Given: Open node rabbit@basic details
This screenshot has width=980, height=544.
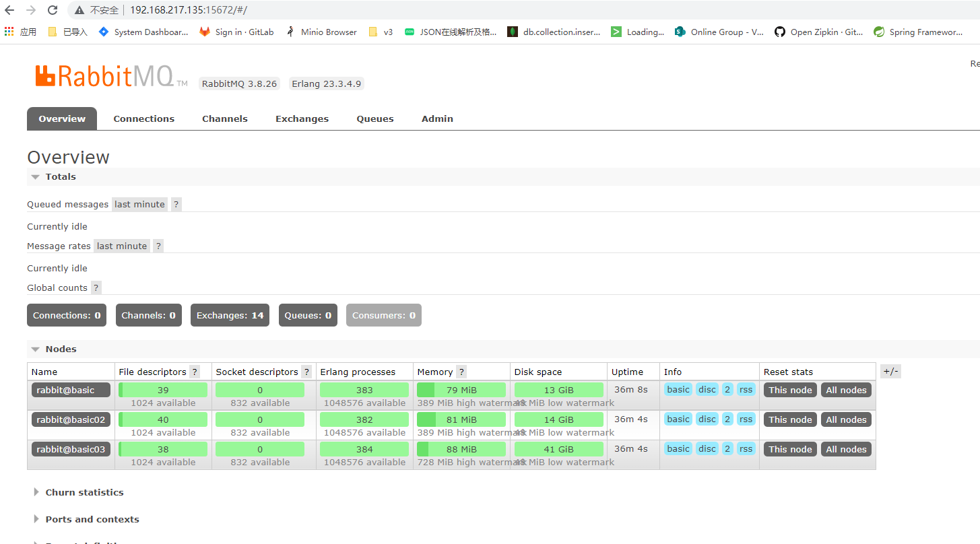Looking at the screenshot, I should tap(71, 390).
